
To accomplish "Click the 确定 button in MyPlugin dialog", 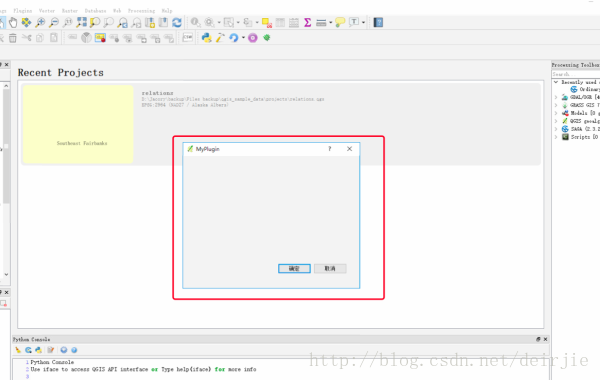I will 294,269.
